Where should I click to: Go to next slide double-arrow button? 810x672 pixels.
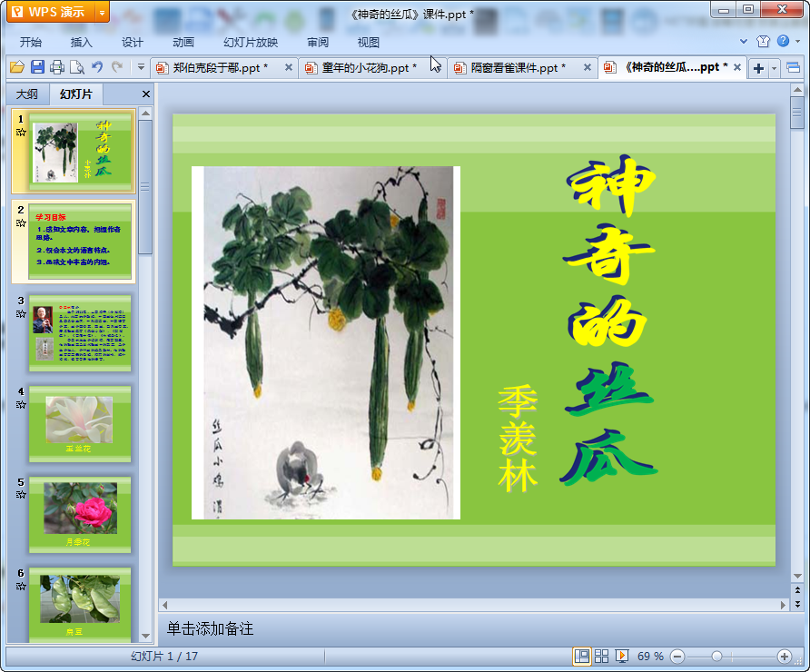point(797,603)
